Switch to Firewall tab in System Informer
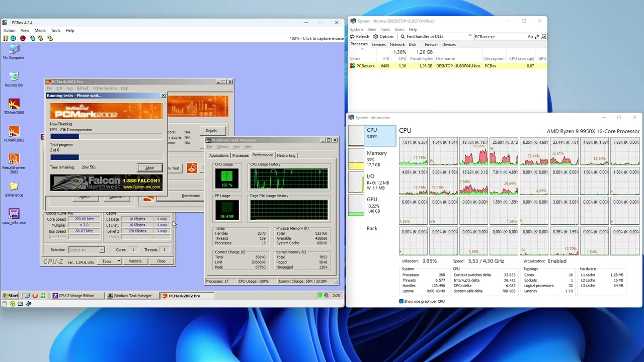This screenshot has height=362, width=644. click(431, 44)
